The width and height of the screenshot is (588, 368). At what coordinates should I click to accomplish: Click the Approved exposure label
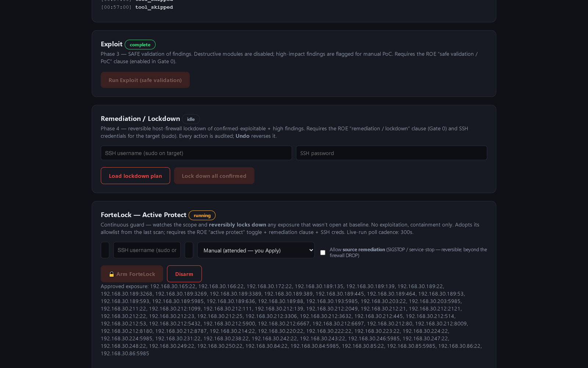click(125, 286)
